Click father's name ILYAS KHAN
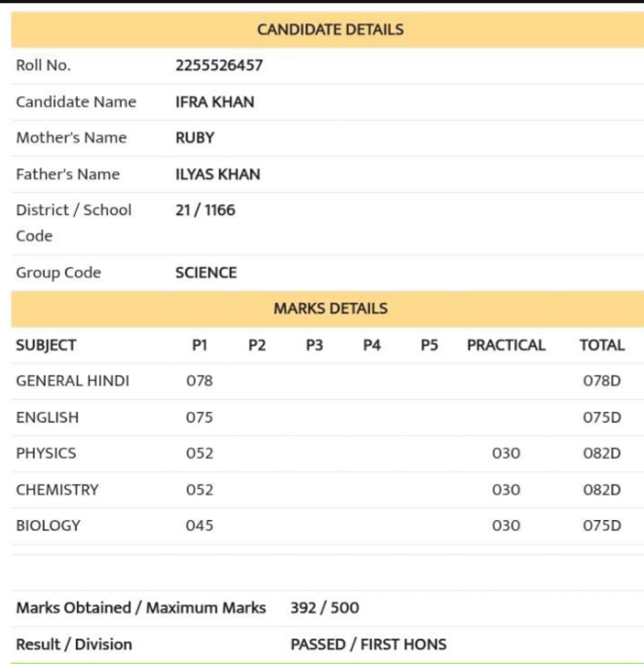This screenshot has width=644, height=664. tap(218, 174)
